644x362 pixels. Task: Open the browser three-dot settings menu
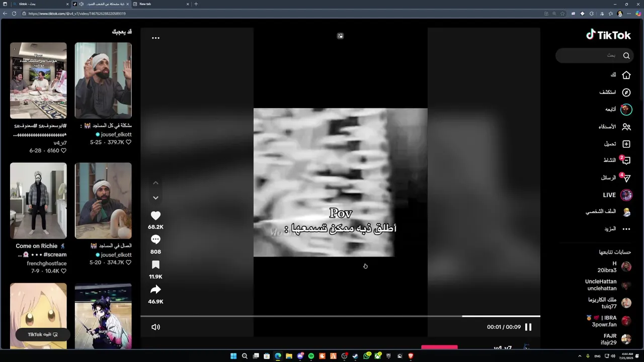click(x=629, y=14)
